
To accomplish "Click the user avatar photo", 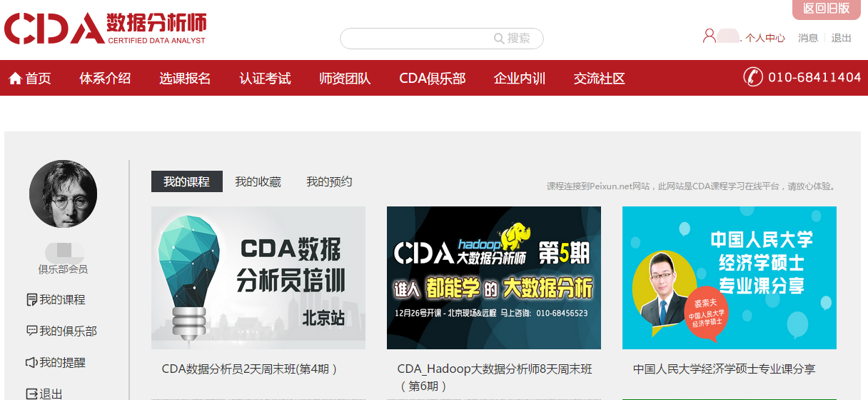I will pos(63,194).
